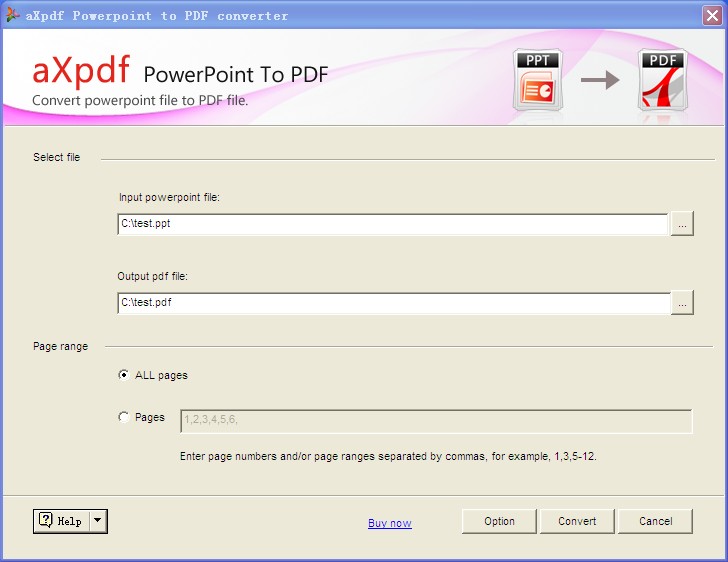Close the aXpdf converter window
The width and height of the screenshot is (728, 562).
[712, 16]
